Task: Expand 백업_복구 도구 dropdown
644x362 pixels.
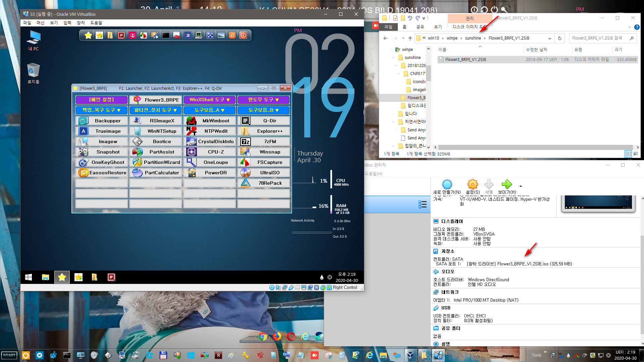Action: (x=102, y=110)
